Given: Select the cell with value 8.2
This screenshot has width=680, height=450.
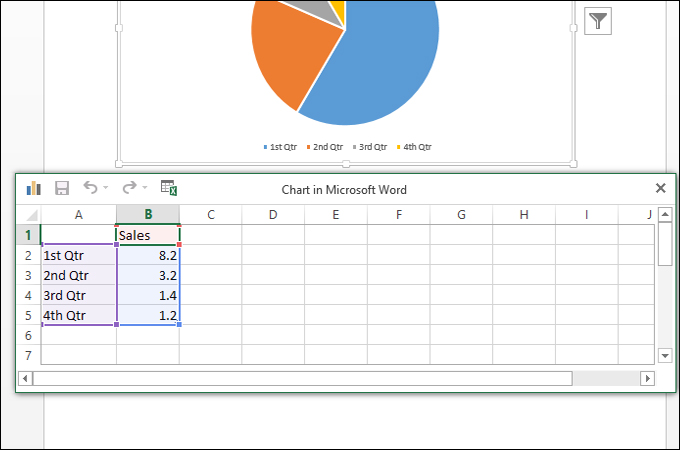Looking at the screenshot, I should (148, 255).
